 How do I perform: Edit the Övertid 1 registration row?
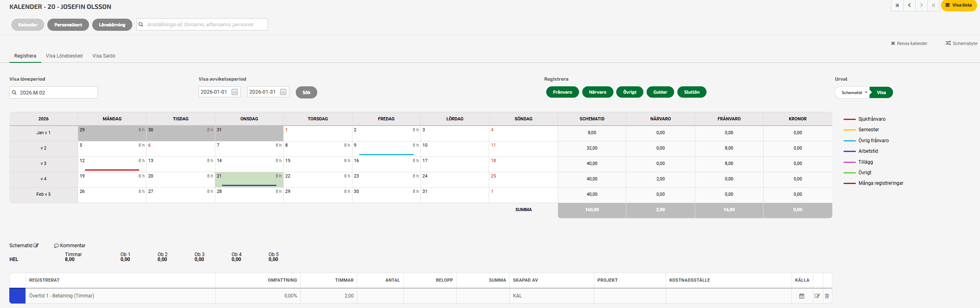(817, 296)
